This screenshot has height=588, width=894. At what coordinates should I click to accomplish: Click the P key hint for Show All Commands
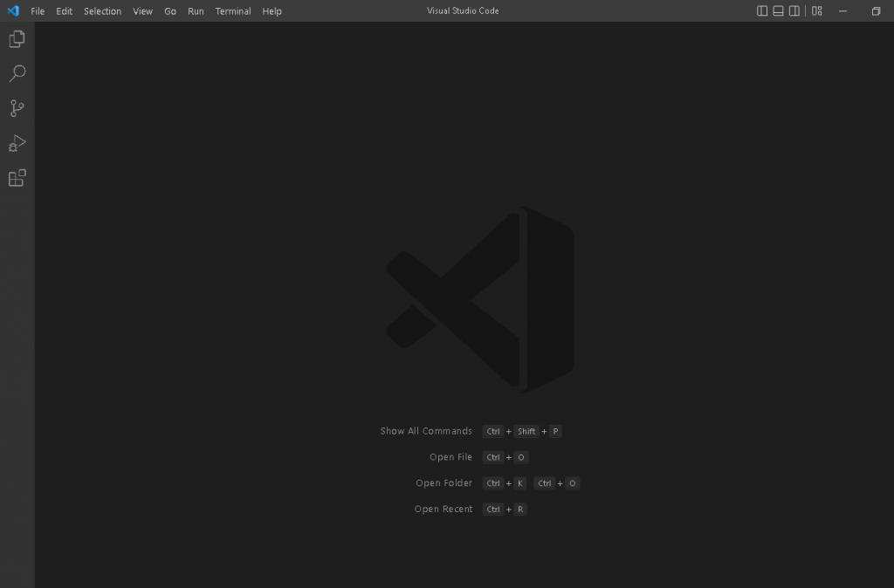click(555, 431)
